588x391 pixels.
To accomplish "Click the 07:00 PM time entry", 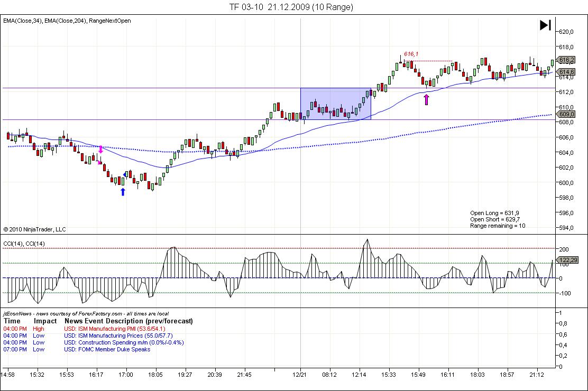I will pos(15,349).
